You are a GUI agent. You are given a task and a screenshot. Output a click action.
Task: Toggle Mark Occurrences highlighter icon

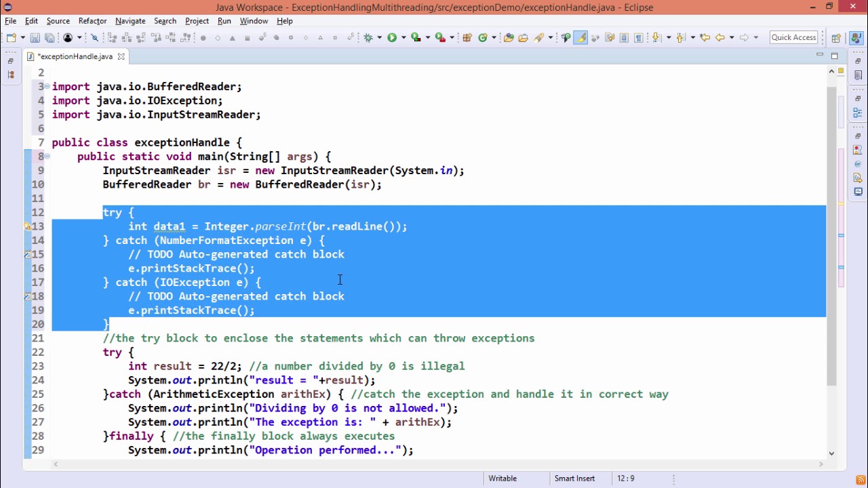pyautogui.click(x=580, y=38)
